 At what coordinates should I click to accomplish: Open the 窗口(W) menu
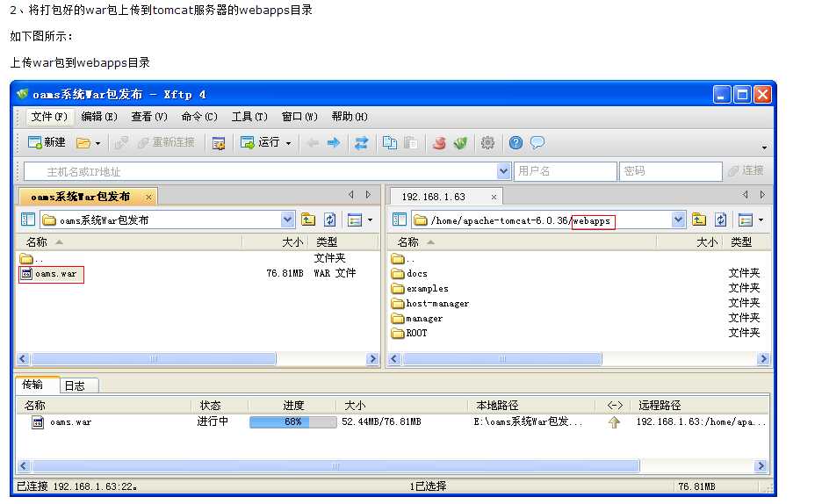tap(299, 116)
